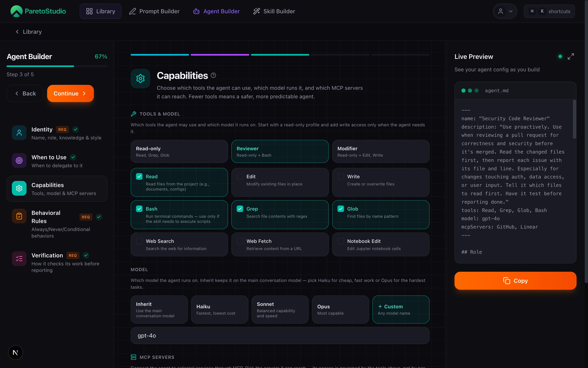This screenshot has width=588, height=368.
Task: Click the purple second progress segment
Action: pyautogui.click(x=220, y=55)
